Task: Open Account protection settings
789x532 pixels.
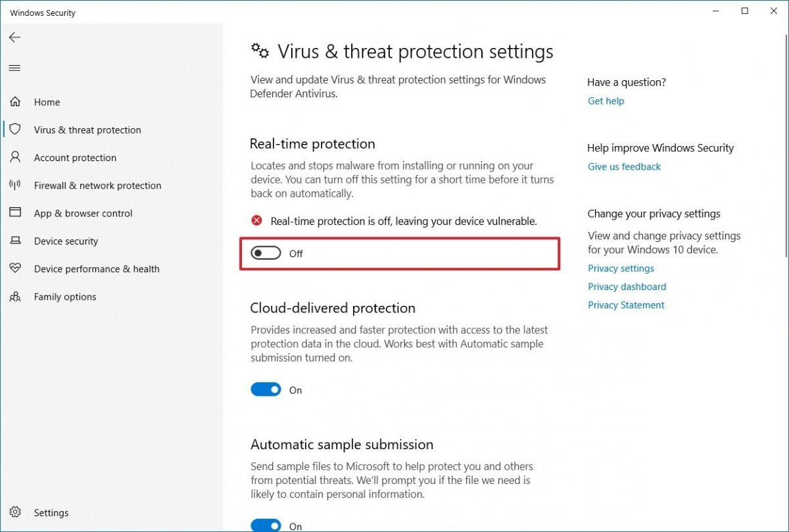Action: [74, 157]
